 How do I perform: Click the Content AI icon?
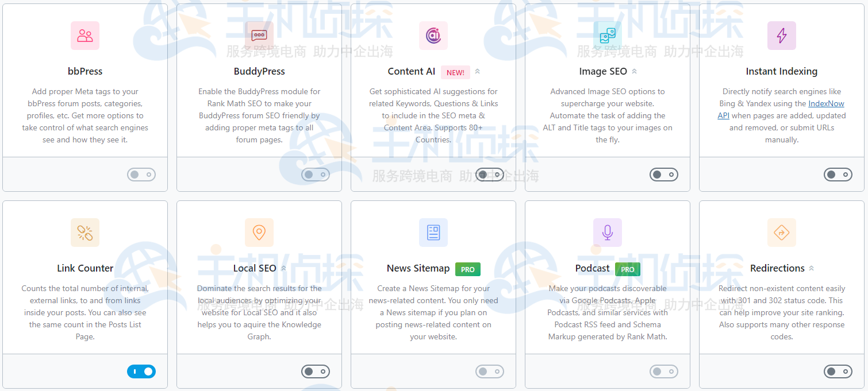point(433,36)
